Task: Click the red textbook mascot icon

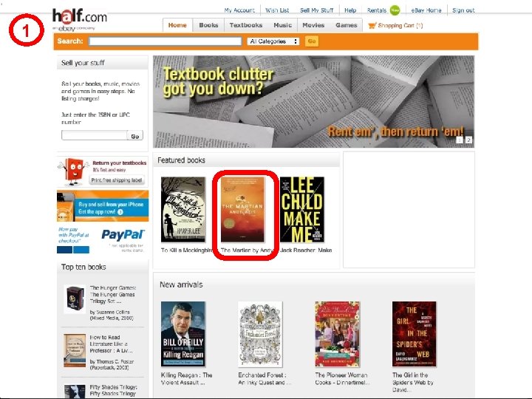Action: (72, 171)
